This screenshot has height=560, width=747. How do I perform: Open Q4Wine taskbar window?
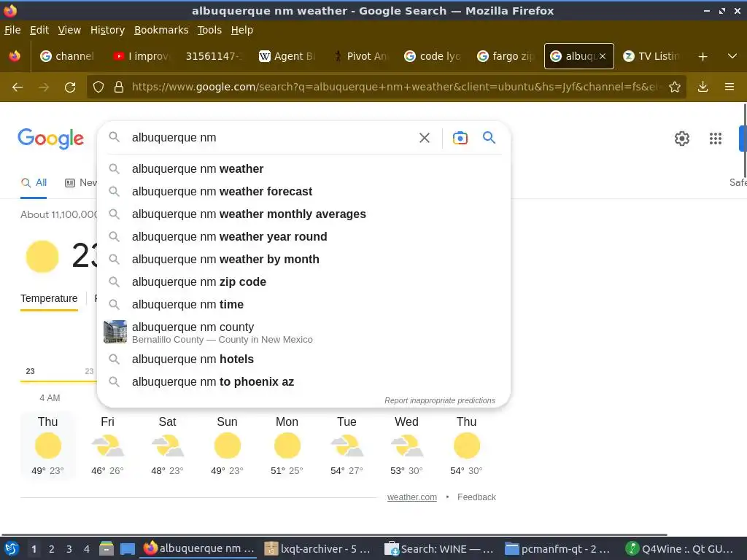point(678,549)
